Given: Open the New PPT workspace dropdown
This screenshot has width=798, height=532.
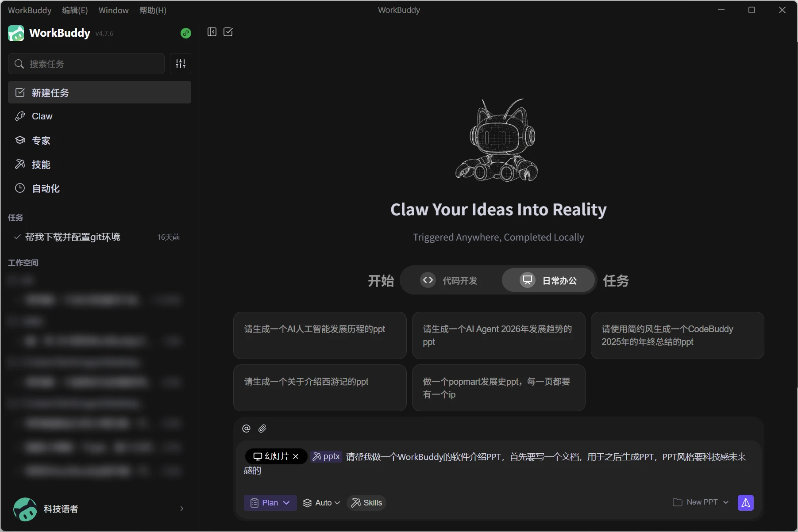Looking at the screenshot, I should click(701, 502).
